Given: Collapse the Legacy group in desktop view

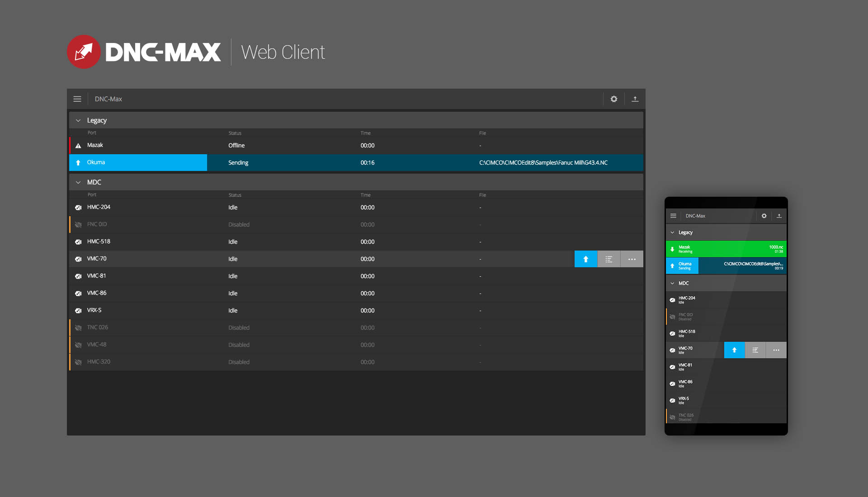Looking at the screenshot, I should point(78,120).
